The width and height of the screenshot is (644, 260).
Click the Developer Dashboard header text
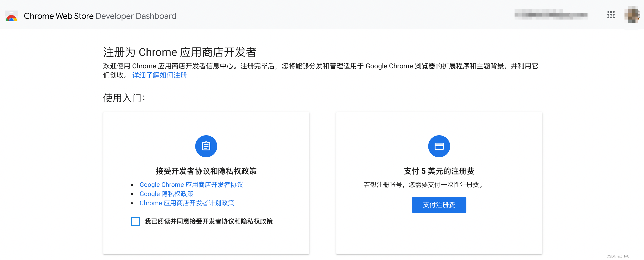[x=136, y=16]
